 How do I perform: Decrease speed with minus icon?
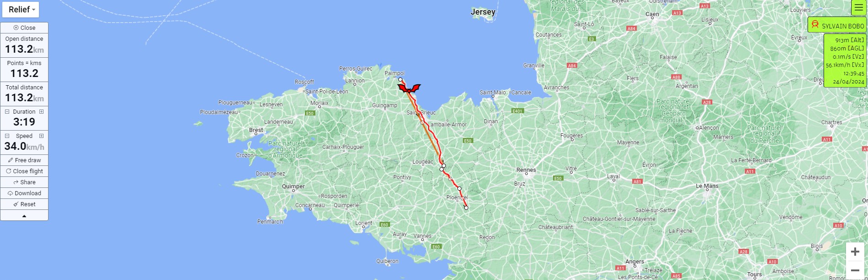[x=7, y=136]
